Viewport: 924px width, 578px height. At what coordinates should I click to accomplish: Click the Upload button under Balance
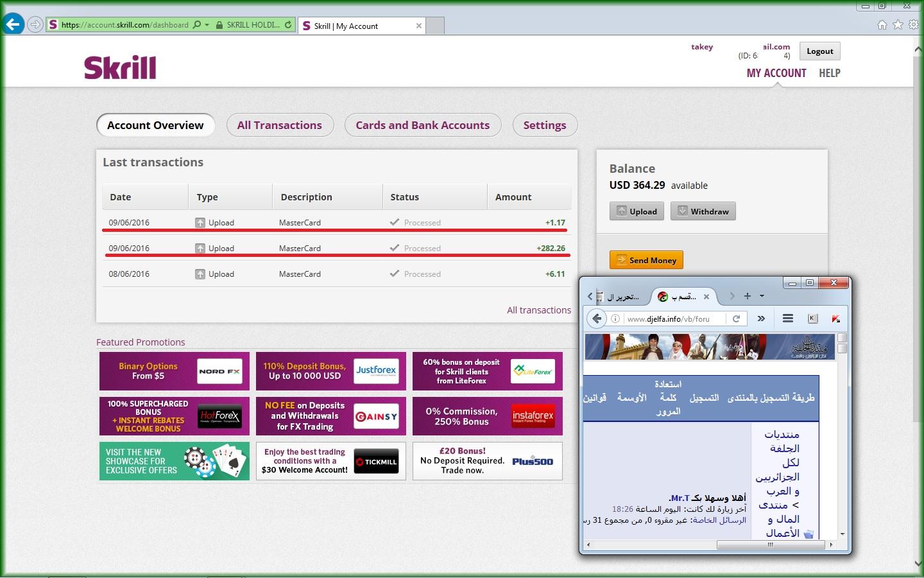[x=637, y=211]
